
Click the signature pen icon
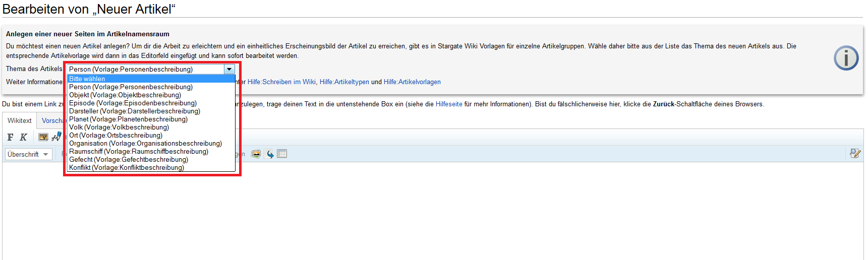[56, 137]
